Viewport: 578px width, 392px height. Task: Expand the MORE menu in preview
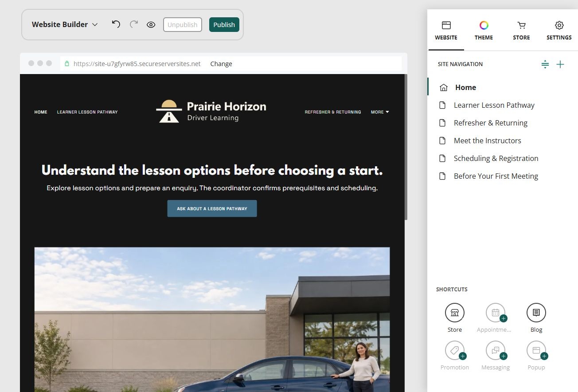tap(380, 112)
